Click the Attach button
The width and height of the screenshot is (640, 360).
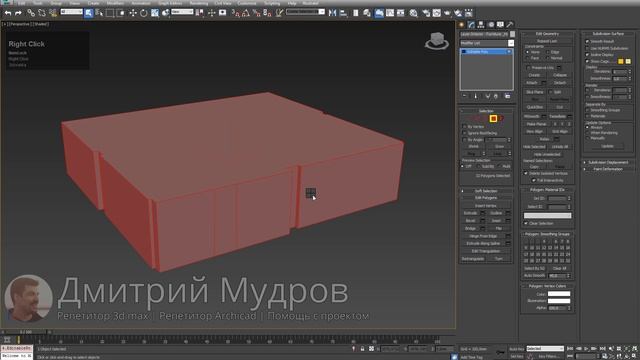click(532, 83)
